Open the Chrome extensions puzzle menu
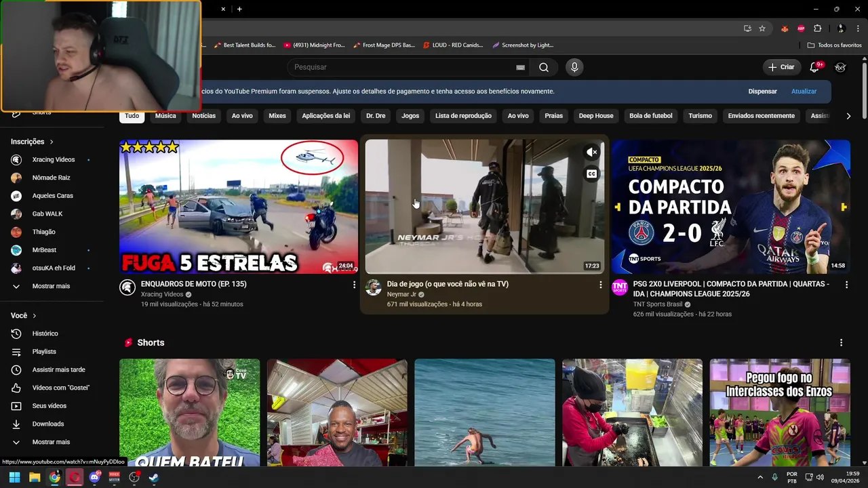The height and width of the screenshot is (488, 868). coord(817,28)
